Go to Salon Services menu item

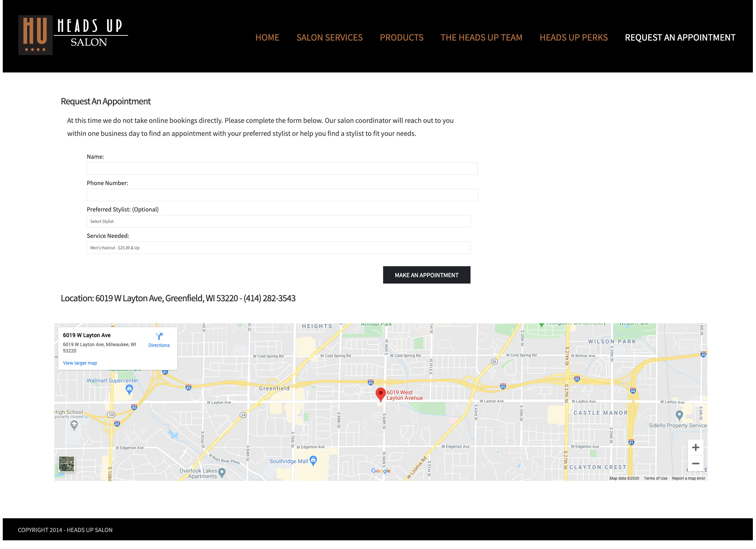point(329,37)
